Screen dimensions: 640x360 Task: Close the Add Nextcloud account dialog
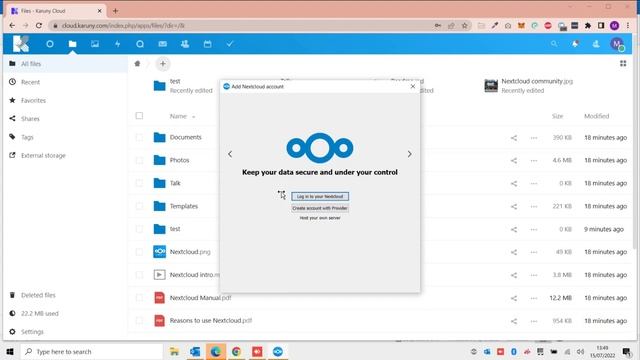click(x=413, y=87)
